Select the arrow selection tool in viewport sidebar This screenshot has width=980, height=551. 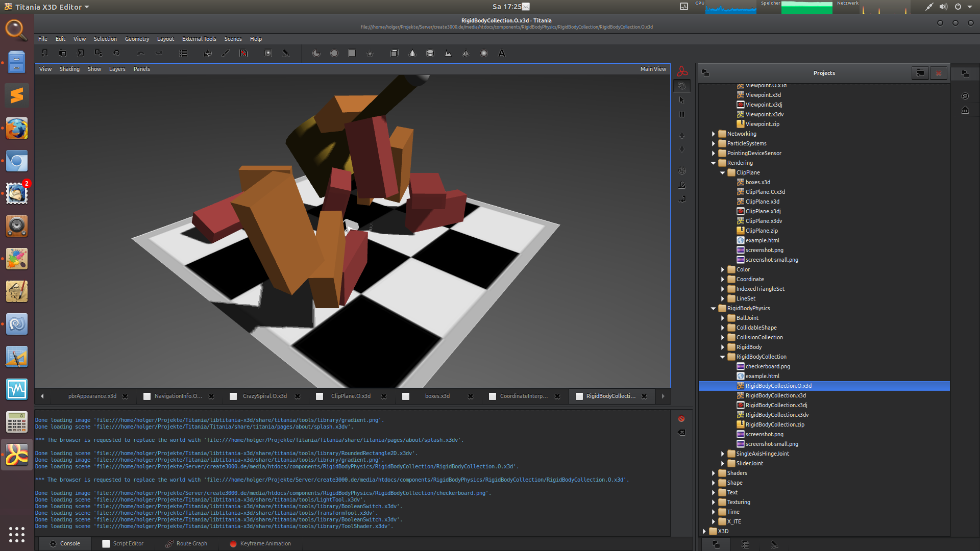pyautogui.click(x=682, y=100)
